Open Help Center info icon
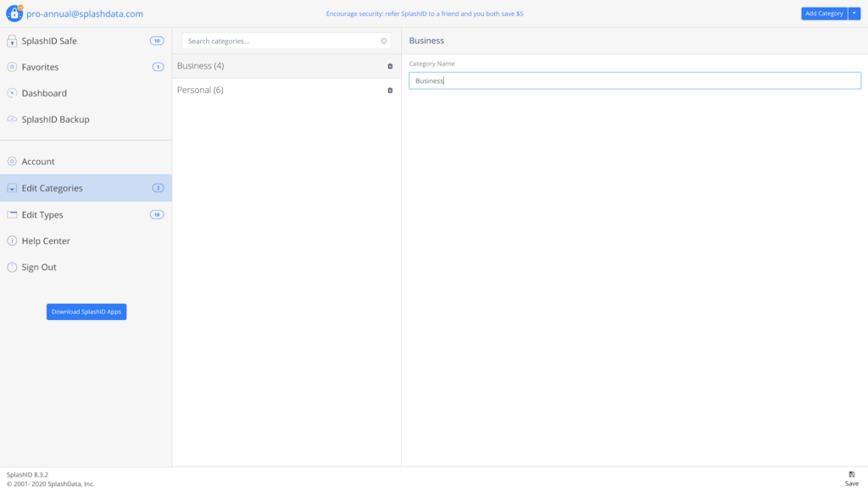 (x=13, y=241)
